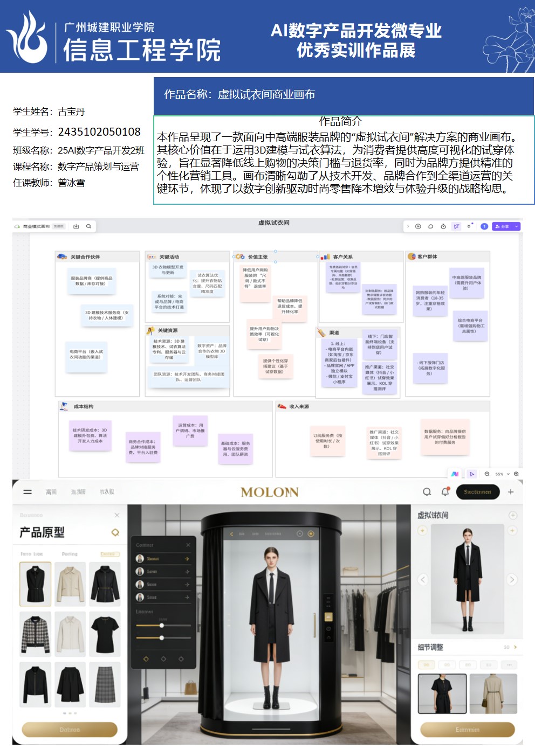
Task: Expand the 细节调整 section with the gold chevron
Action: (x=515, y=647)
